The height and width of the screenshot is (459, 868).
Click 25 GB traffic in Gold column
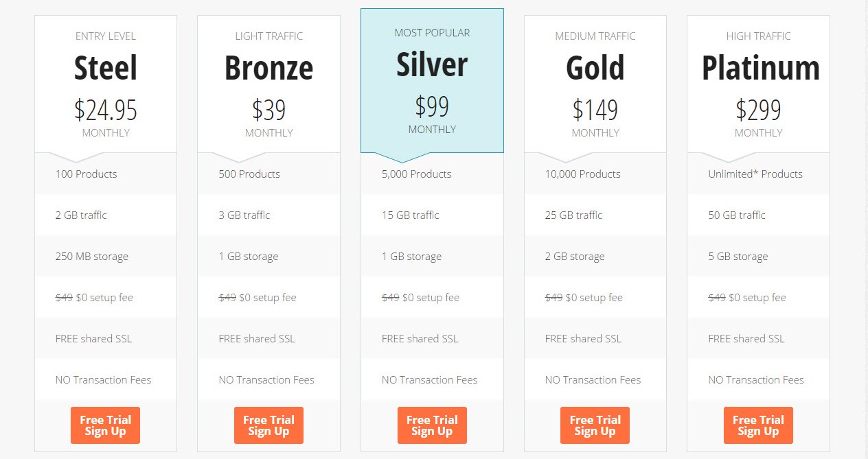pyautogui.click(x=573, y=215)
